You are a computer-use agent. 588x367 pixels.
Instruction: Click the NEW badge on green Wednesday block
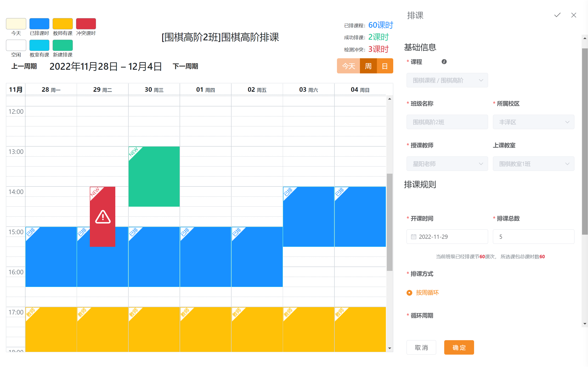(x=134, y=152)
